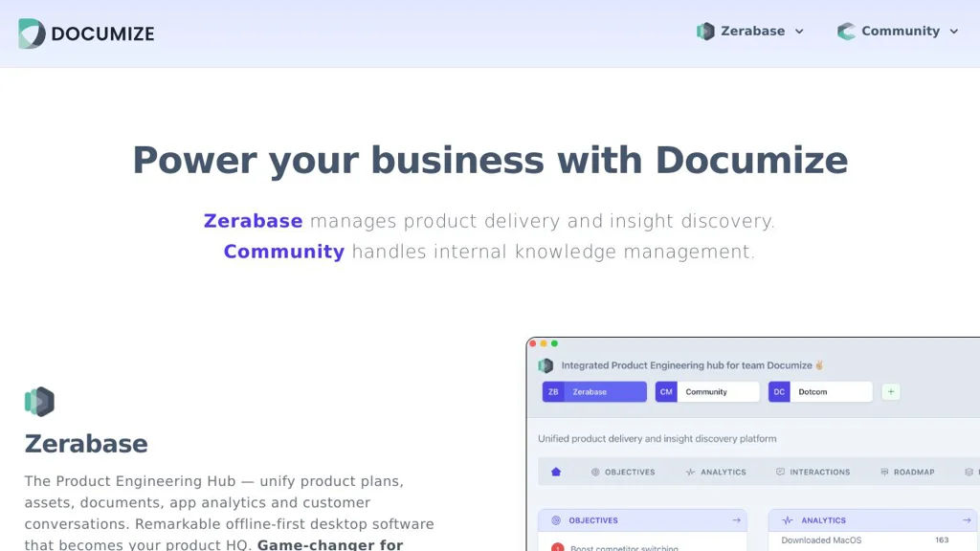The image size is (980, 551).
Task: Click the Zerabase product icon above its heading
Action: [x=39, y=402]
